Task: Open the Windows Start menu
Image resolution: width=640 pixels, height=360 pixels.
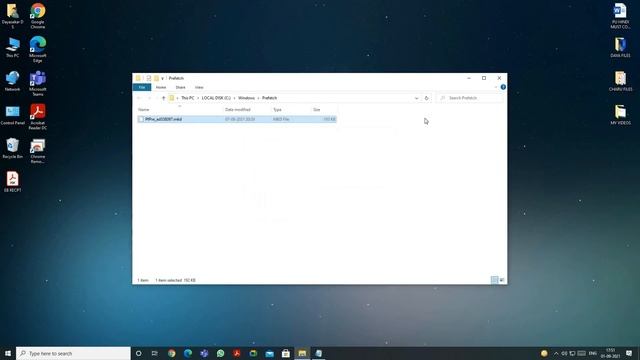Action: pyautogui.click(x=8, y=353)
